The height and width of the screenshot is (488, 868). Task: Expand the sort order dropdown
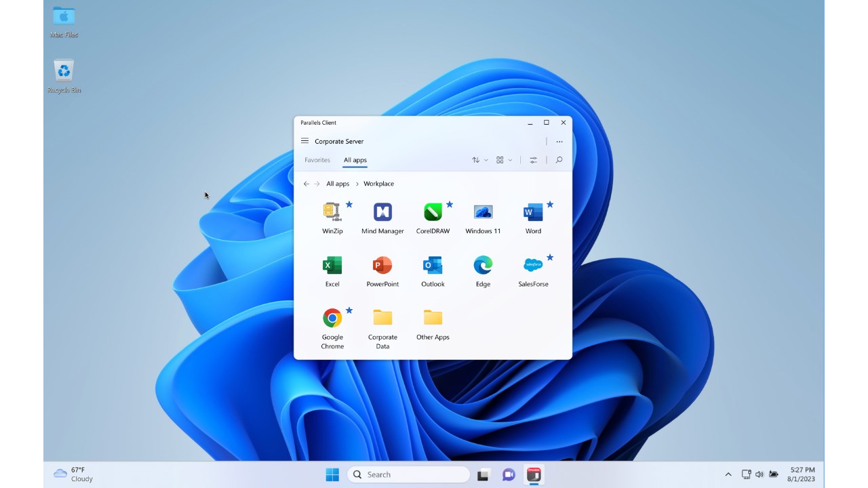click(x=480, y=160)
